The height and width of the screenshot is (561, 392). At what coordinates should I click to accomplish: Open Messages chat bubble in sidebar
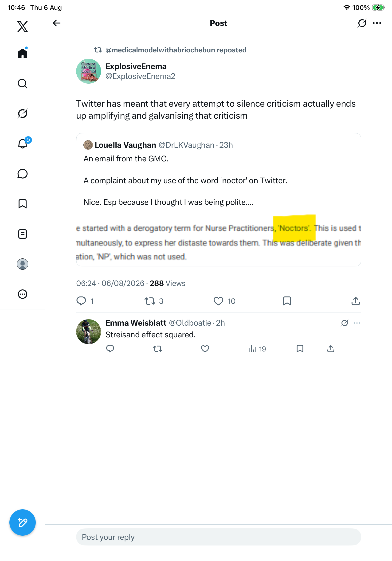click(23, 174)
